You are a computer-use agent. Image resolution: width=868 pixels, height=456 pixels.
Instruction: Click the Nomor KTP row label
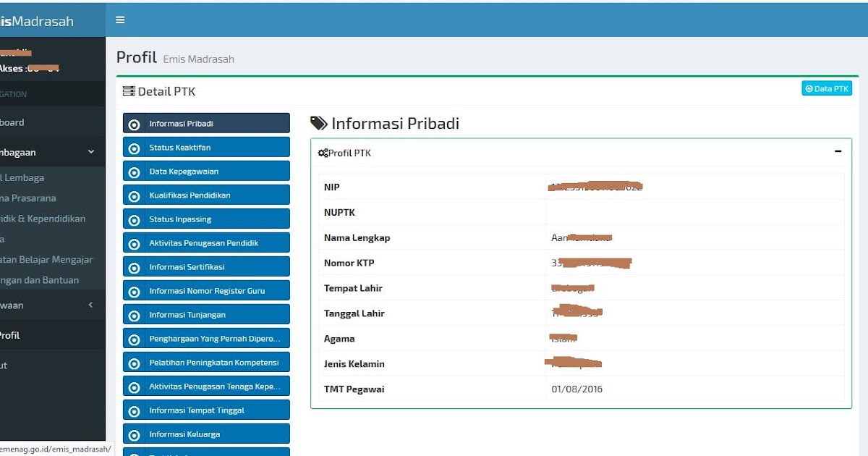click(x=349, y=263)
